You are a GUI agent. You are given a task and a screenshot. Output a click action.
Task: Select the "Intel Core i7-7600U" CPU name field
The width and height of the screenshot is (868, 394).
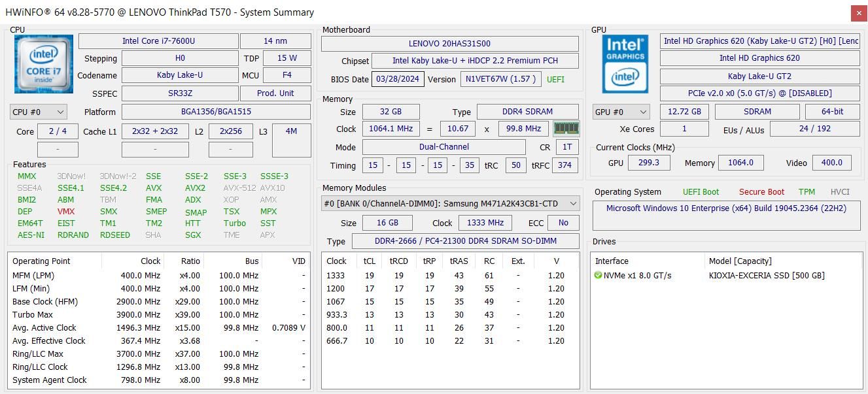pos(158,41)
